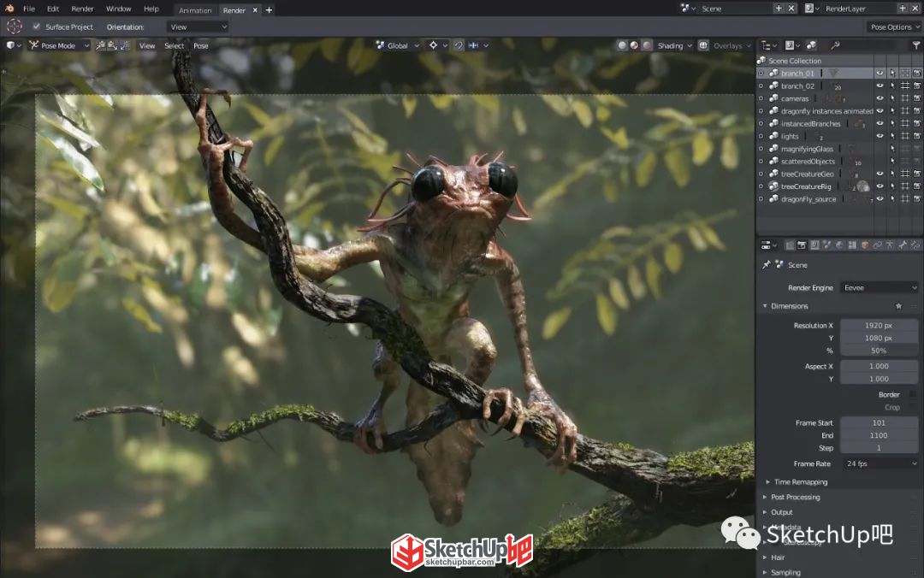The height and width of the screenshot is (578, 924).
Task: Toggle visibility of dragonFly_source
Action: [x=880, y=199]
